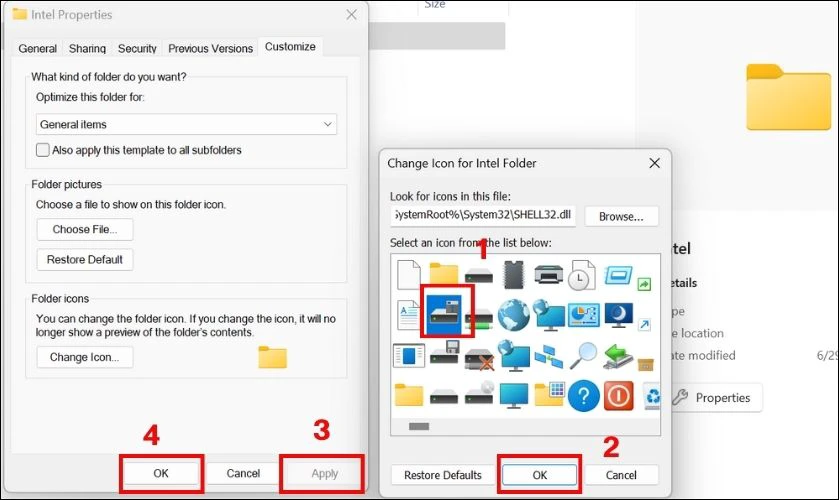The width and height of the screenshot is (840, 500).
Task: Enable Also apply this template to all subfolders
Action: tap(43, 150)
